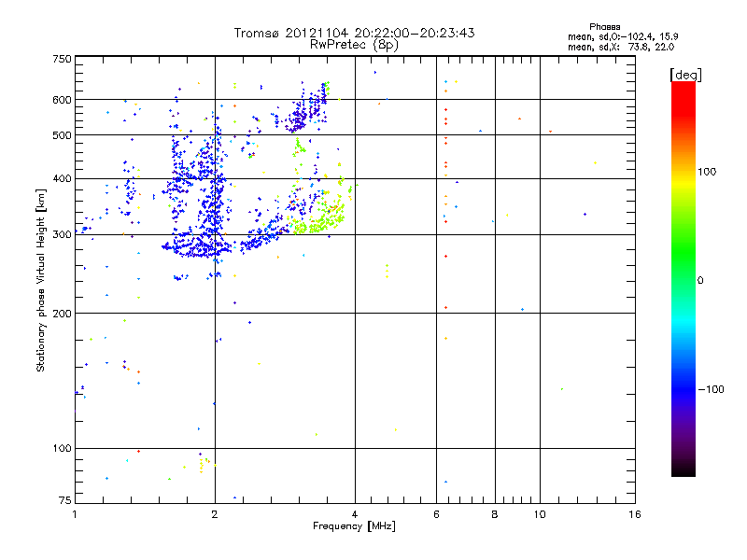The image size is (747, 560).
Task: Click the dense blue echo trace below 300 km
Action: tap(198, 247)
